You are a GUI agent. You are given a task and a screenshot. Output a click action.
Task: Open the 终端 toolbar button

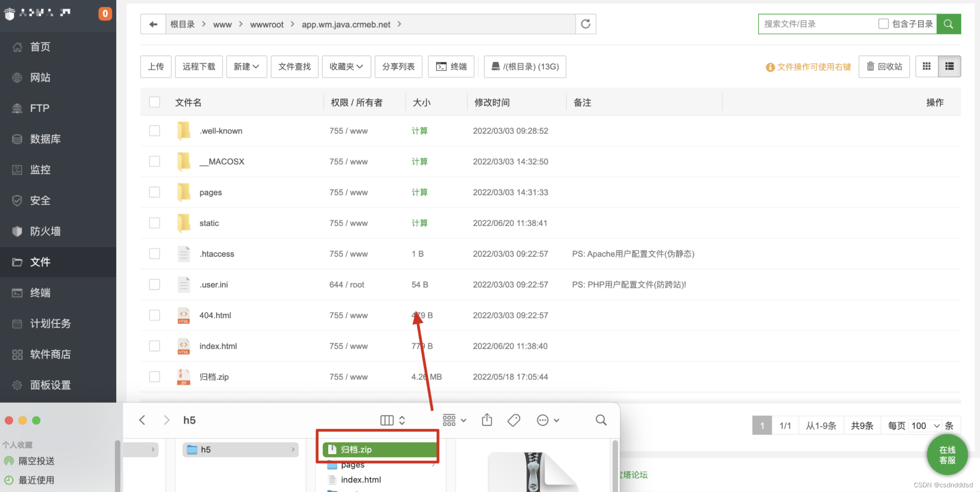click(x=451, y=67)
